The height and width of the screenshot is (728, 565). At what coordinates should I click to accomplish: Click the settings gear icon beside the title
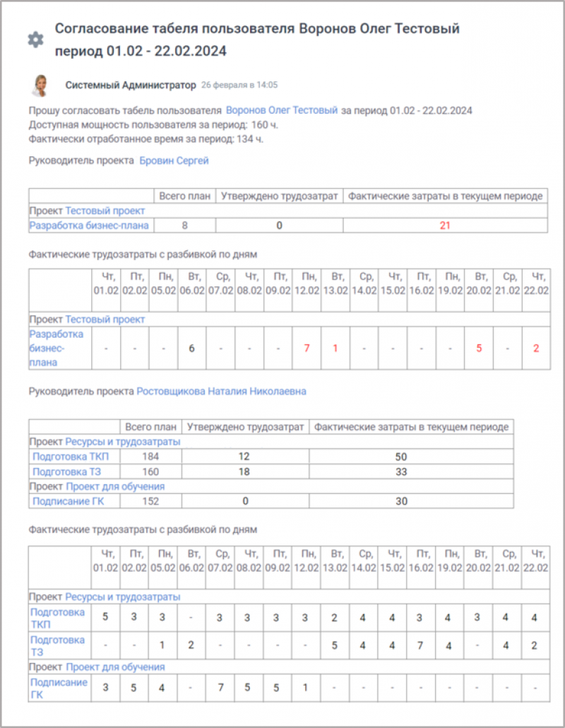(35, 40)
